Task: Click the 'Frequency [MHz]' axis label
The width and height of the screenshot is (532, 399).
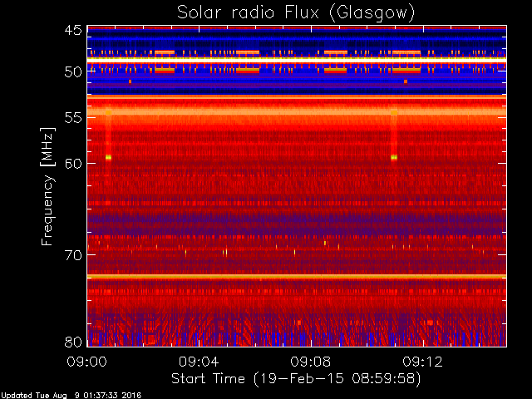Action: pyautogui.click(x=47, y=186)
